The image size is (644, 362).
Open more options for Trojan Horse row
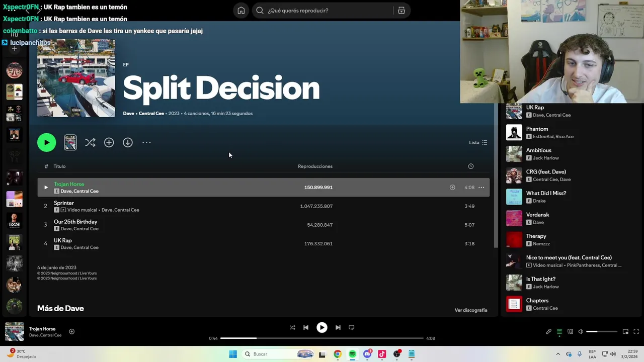coord(481,188)
